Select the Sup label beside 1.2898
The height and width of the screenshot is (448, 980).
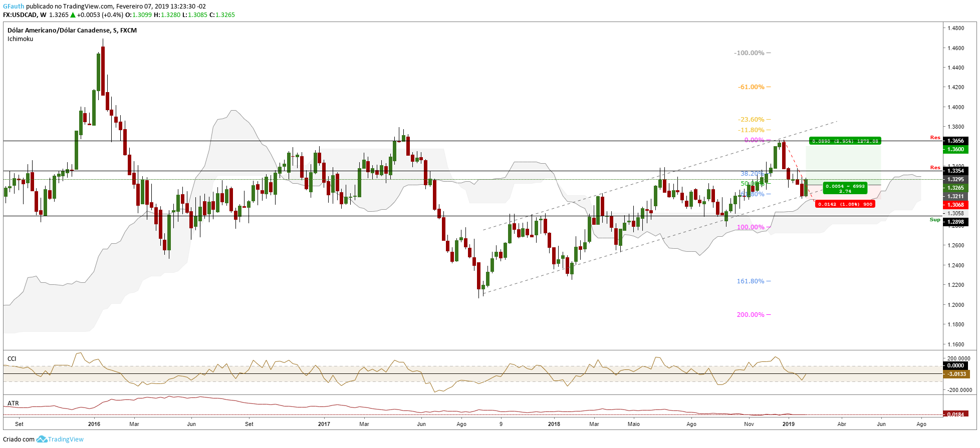935,220
